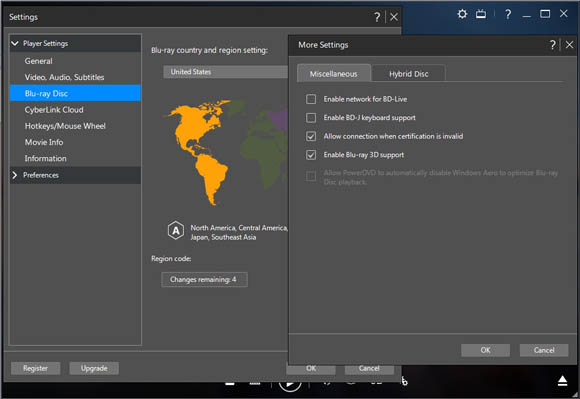Viewport: 580px width, 399px height.
Task: Click Cancel in the Settings dialog
Action: pos(369,369)
